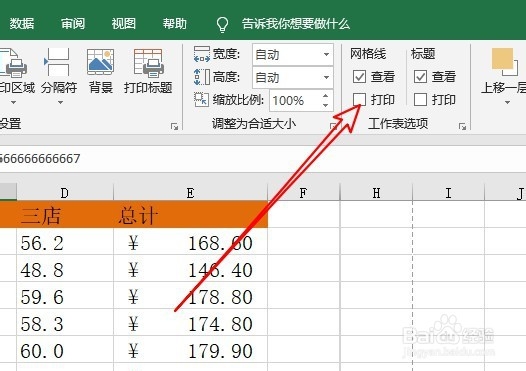
Task: Click the 打印标题 print titles icon
Action: coord(148,62)
